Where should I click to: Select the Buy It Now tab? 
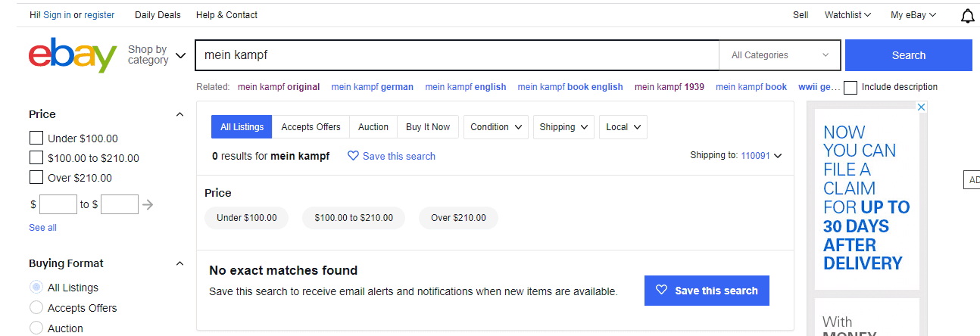click(x=427, y=127)
